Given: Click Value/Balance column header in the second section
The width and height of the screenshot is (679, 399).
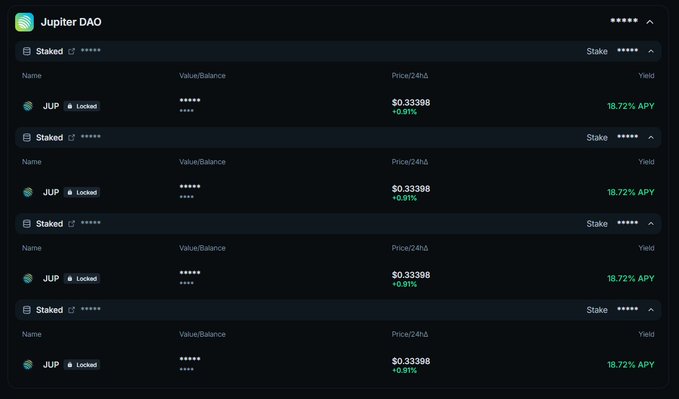Looking at the screenshot, I should pyautogui.click(x=202, y=162).
